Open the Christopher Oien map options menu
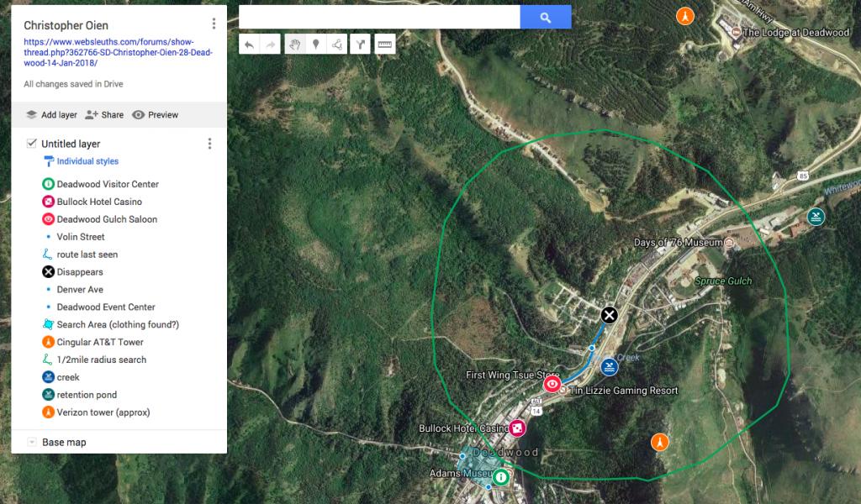The width and height of the screenshot is (861, 504). tap(214, 24)
